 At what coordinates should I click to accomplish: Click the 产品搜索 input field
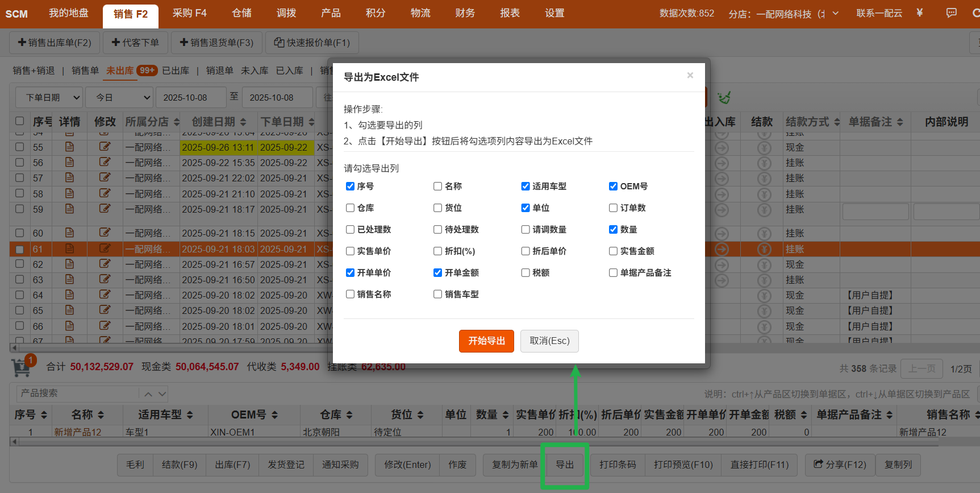point(78,393)
